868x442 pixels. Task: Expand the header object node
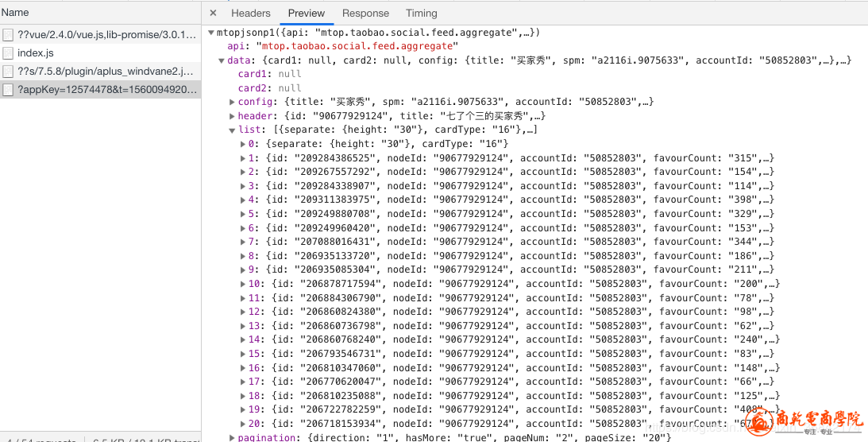pos(232,116)
